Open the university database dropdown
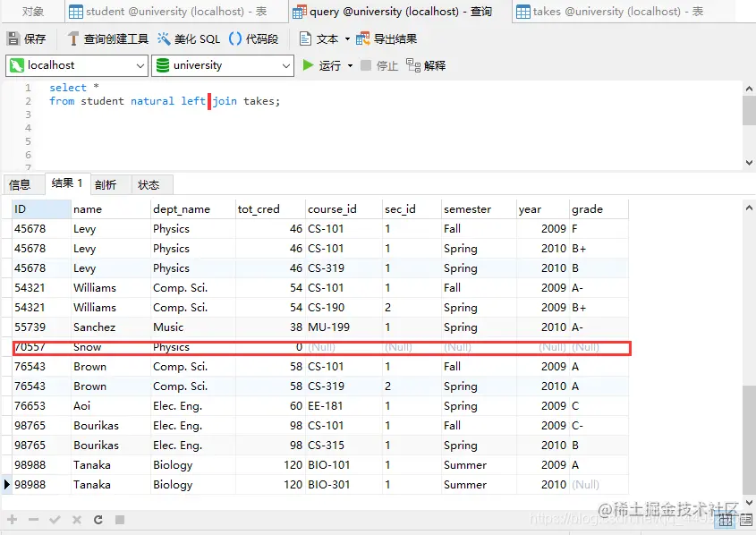 [223, 65]
